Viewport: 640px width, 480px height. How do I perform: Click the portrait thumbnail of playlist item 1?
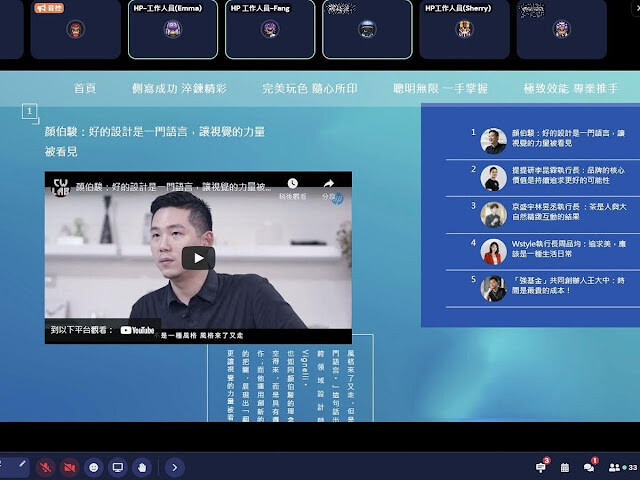(493, 141)
